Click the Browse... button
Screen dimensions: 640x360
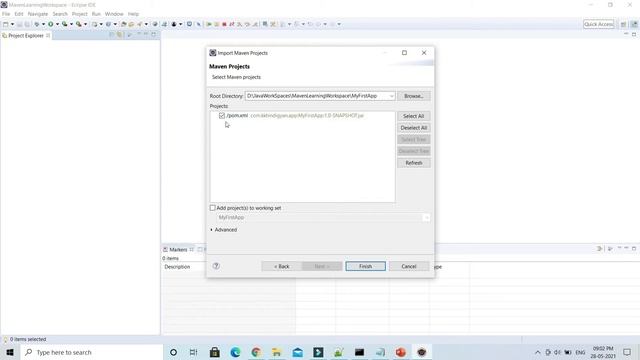[x=413, y=96]
